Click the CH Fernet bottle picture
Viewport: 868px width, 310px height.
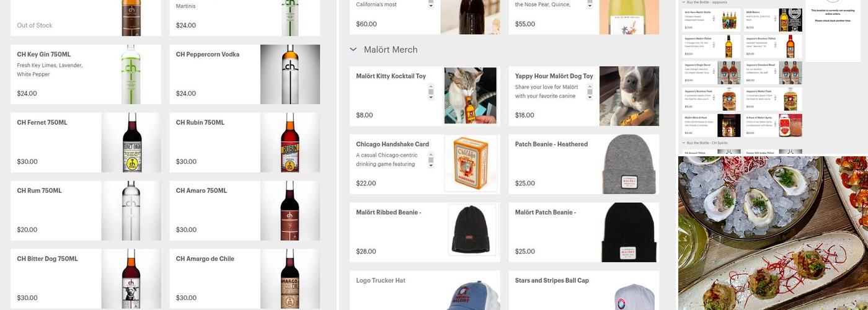[131, 142]
